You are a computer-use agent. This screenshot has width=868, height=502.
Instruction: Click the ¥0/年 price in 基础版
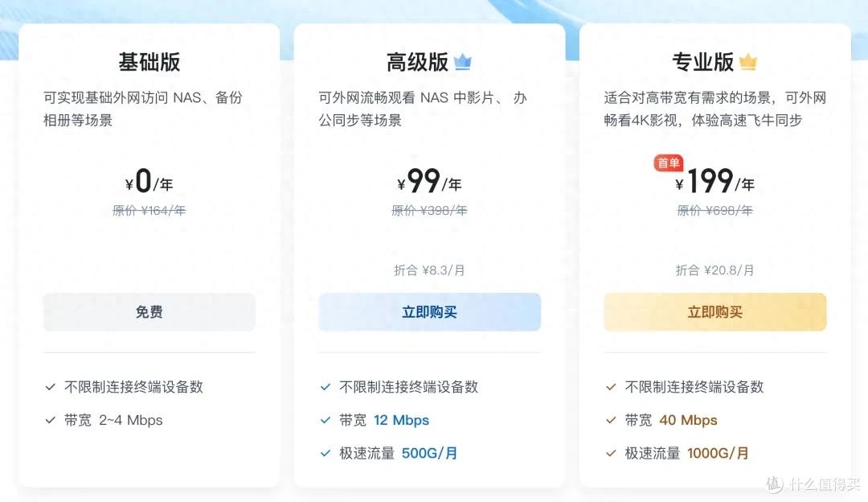(149, 183)
